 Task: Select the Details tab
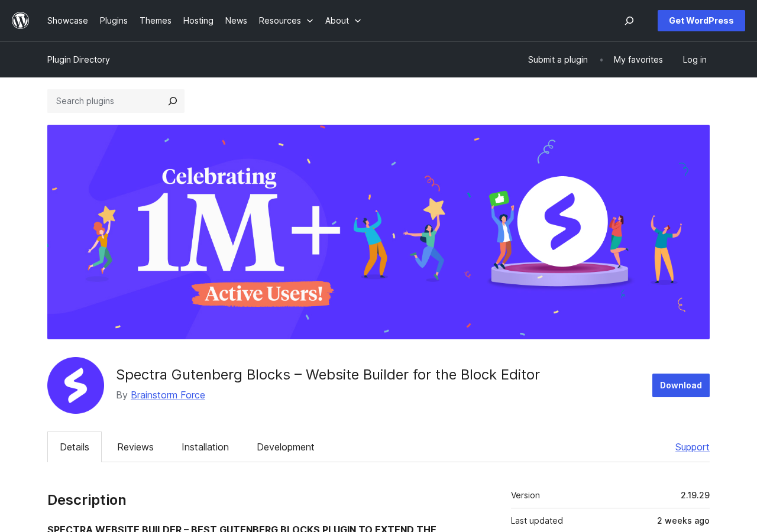[x=75, y=447]
